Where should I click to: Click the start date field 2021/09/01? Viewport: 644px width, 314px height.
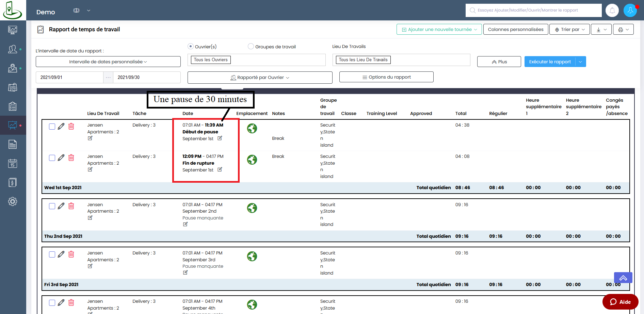tap(69, 78)
